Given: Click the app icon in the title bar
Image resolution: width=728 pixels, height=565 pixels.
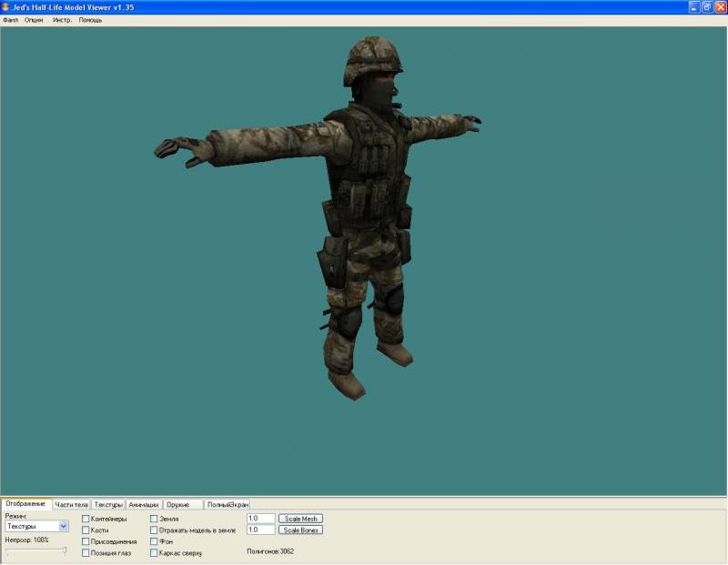Looking at the screenshot, I should pos(6,6).
